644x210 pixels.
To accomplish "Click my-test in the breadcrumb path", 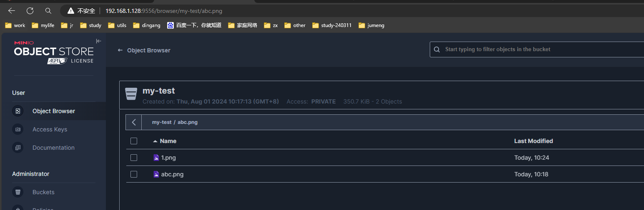I will [161, 122].
